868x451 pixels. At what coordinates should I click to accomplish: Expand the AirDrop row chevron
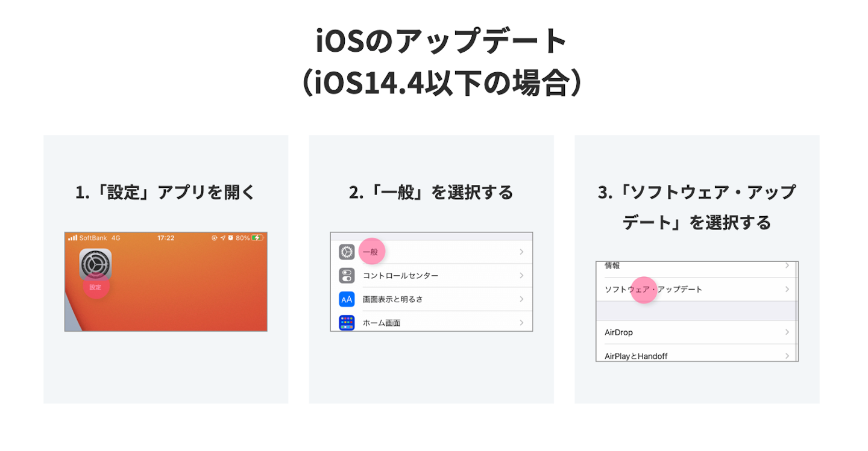(787, 332)
